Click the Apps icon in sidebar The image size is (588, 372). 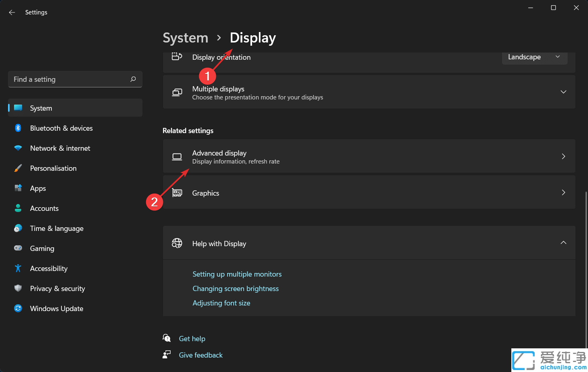click(x=18, y=188)
